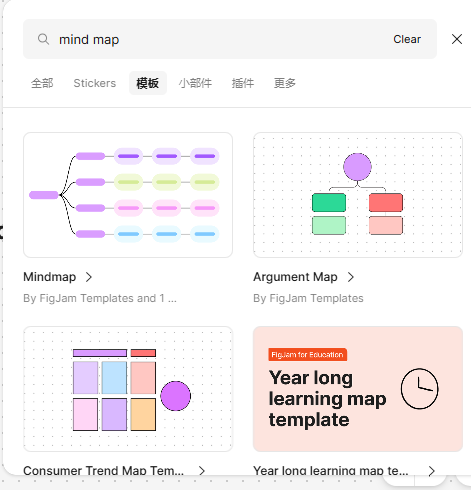The height and width of the screenshot is (490, 471).
Task: Click the search magnifier icon
Action: tap(43, 39)
